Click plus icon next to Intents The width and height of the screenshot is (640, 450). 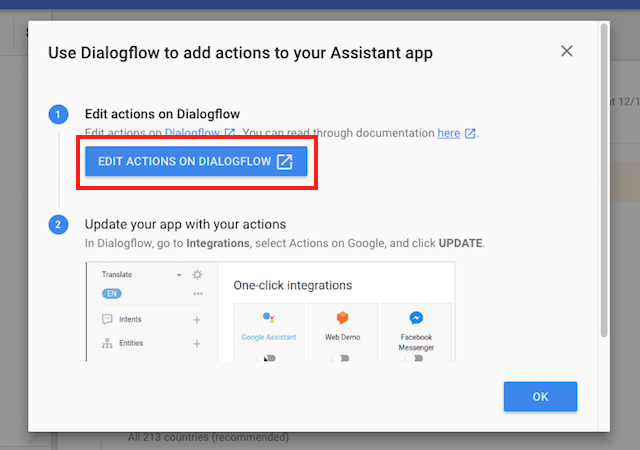click(197, 320)
